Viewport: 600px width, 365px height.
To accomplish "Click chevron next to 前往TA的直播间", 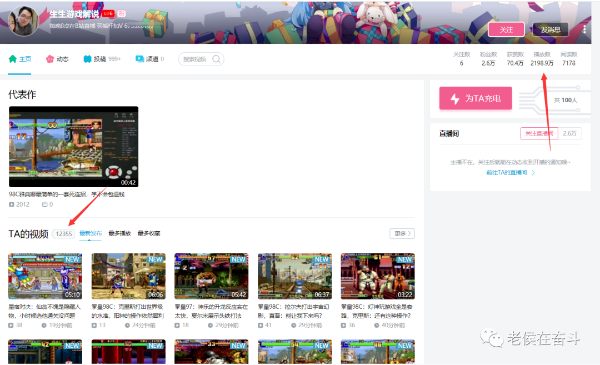I will tap(533, 173).
